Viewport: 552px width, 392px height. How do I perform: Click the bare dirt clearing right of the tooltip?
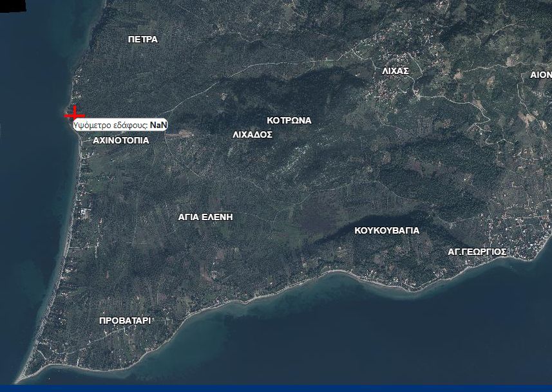pyautogui.click(x=183, y=133)
